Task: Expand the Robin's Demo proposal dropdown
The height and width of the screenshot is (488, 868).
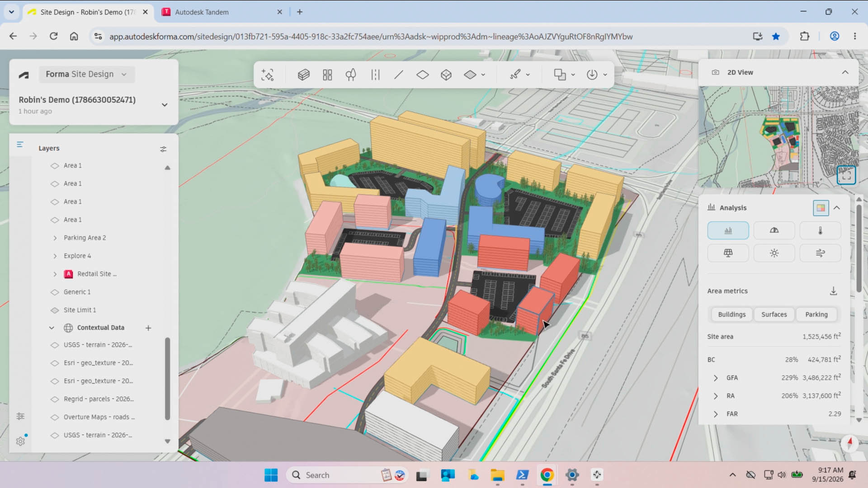Action: (x=165, y=105)
